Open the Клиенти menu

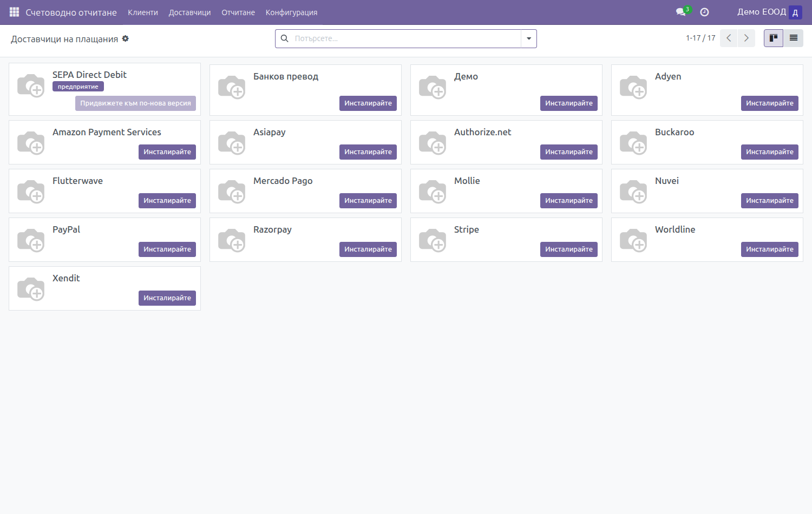(x=143, y=12)
